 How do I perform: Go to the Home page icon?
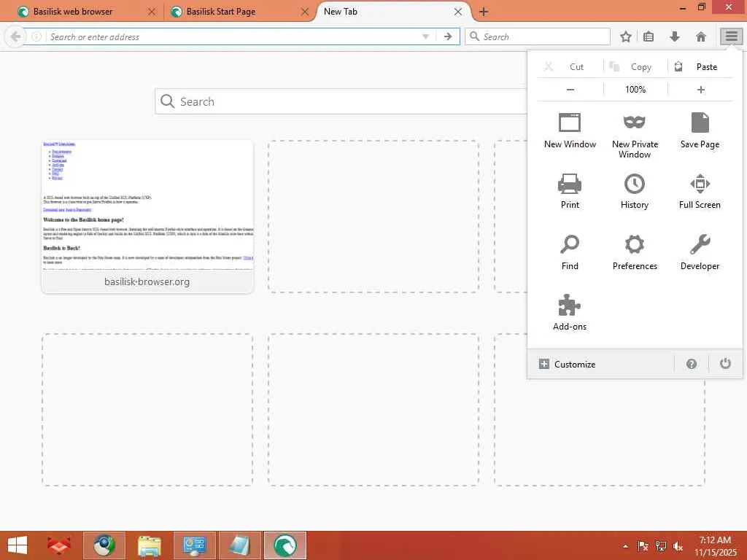pyautogui.click(x=701, y=36)
